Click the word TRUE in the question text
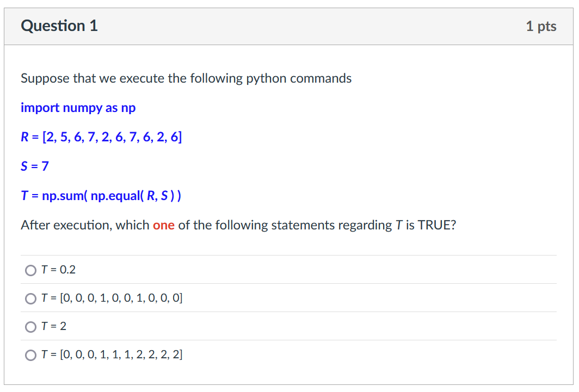The image size is (579, 392). tap(435, 225)
